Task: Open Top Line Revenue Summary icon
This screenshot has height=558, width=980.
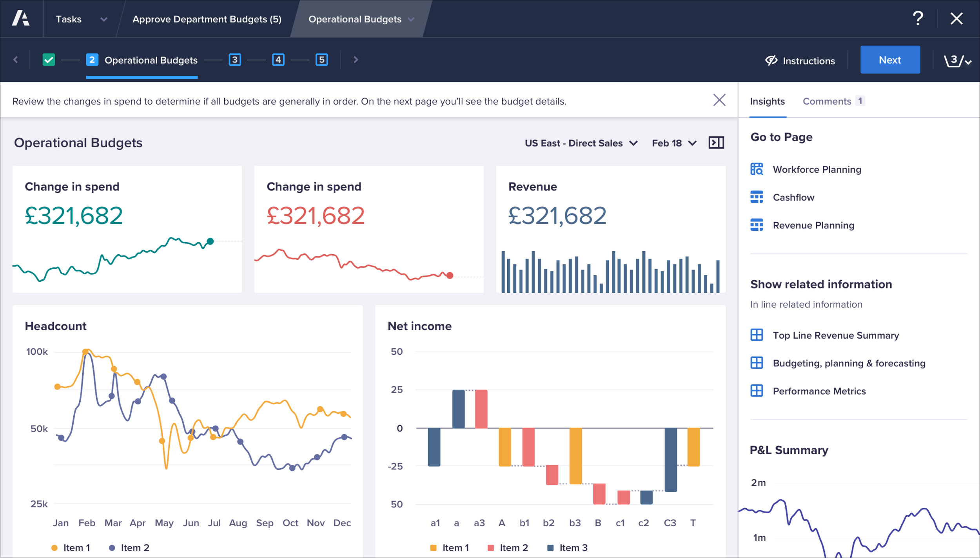Action: (x=757, y=335)
